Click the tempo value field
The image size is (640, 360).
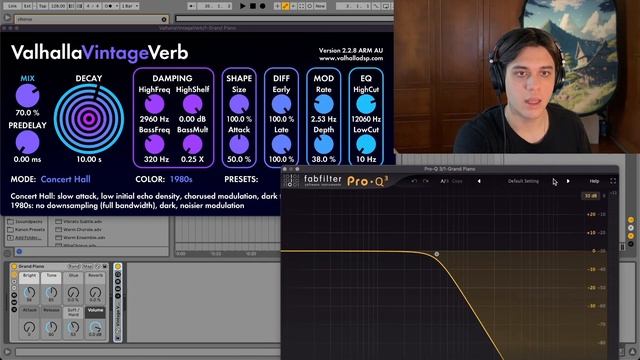[58, 6]
